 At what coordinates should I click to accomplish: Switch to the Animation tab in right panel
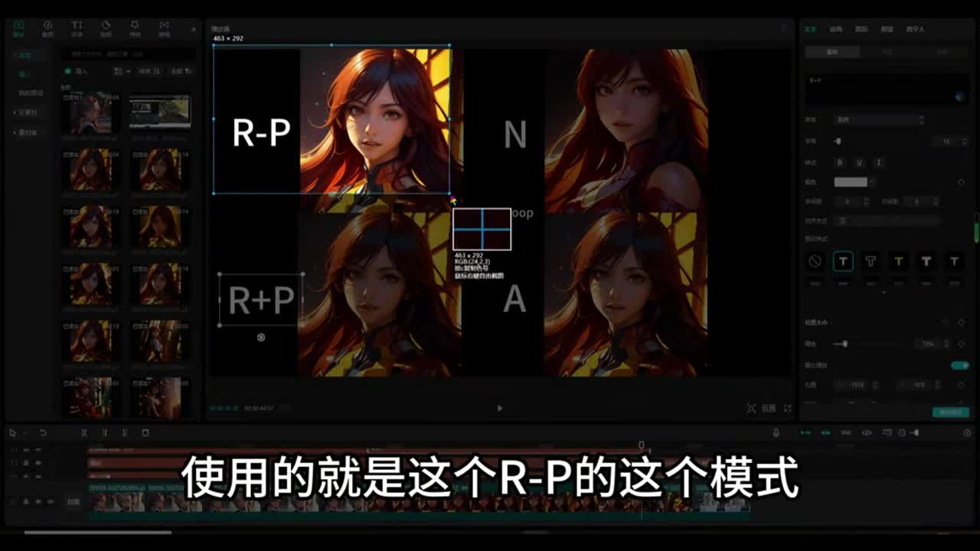[x=835, y=29]
